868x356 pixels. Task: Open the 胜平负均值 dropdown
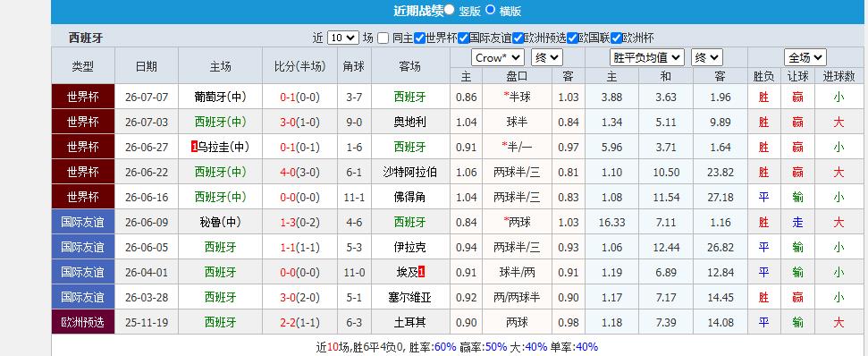point(647,57)
